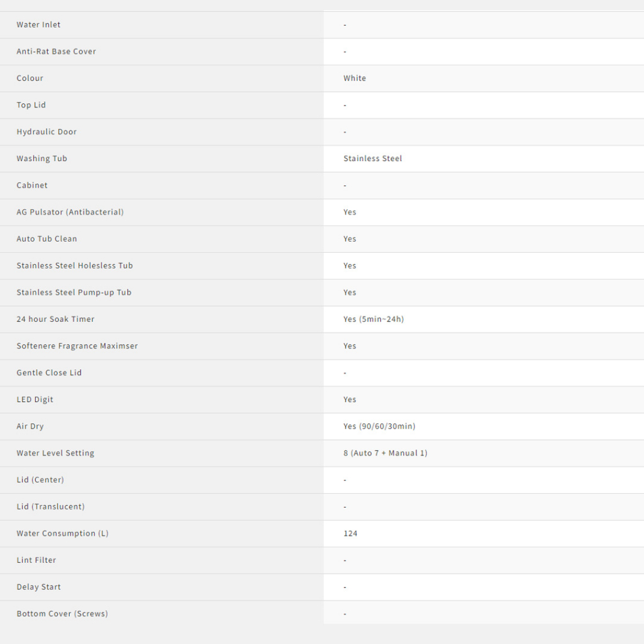Click the Water Inlet row label
Viewport: 644px width, 644px height.
click(38, 25)
